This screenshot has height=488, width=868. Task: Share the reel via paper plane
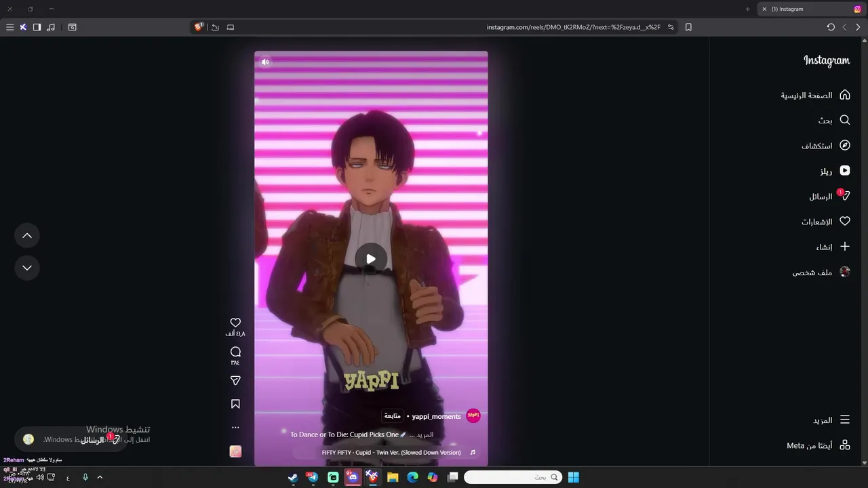point(235,381)
